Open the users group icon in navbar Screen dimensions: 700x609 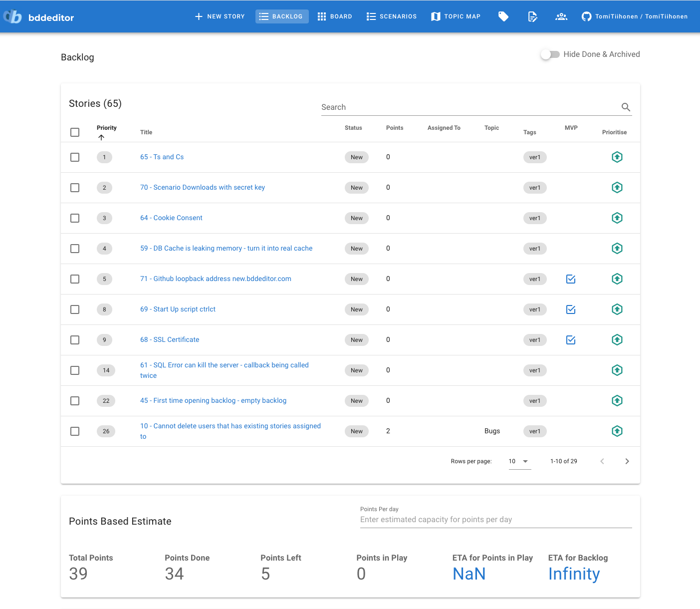[x=561, y=16]
